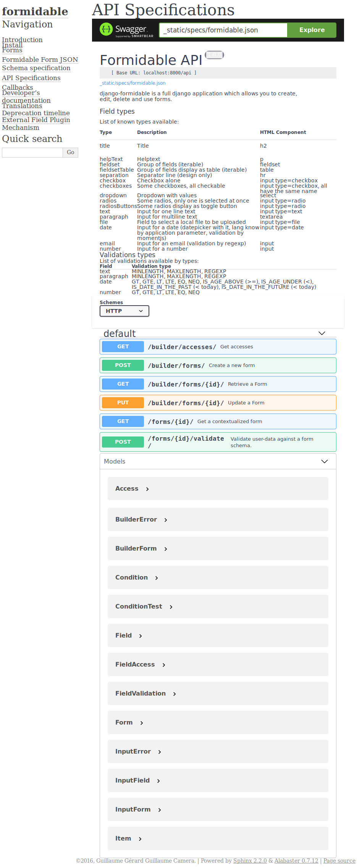The height and width of the screenshot is (868, 357).
Task: Focus the spec URL input field
Action: point(223,30)
